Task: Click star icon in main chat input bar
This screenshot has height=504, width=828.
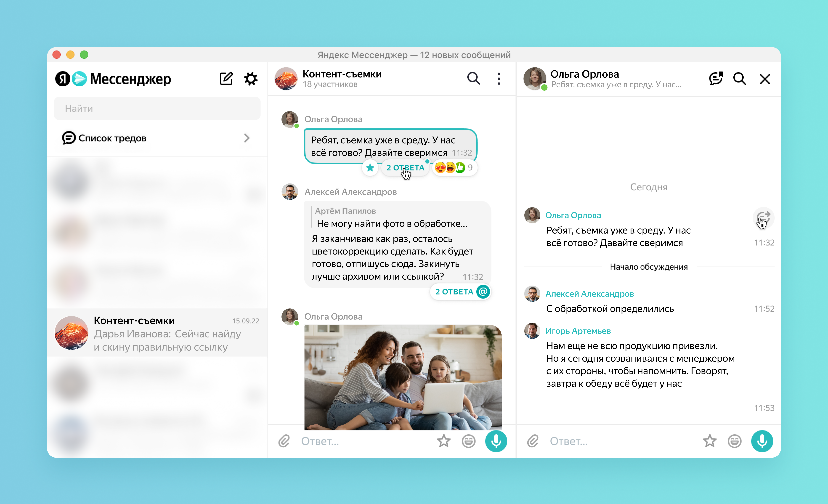Action: 444,441
